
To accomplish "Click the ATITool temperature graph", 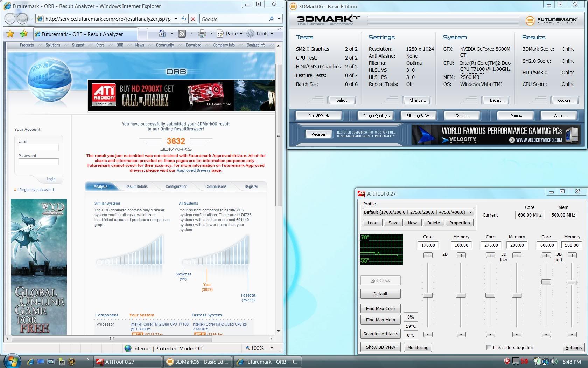I will tap(381, 249).
